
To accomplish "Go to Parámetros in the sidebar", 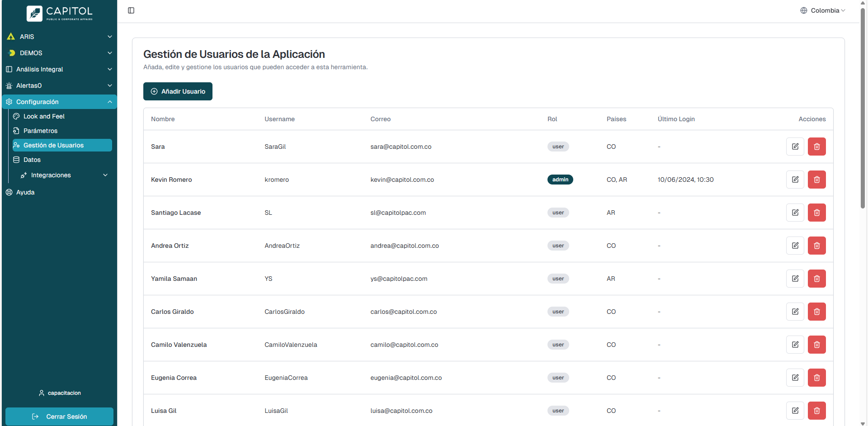I will pyautogui.click(x=40, y=131).
